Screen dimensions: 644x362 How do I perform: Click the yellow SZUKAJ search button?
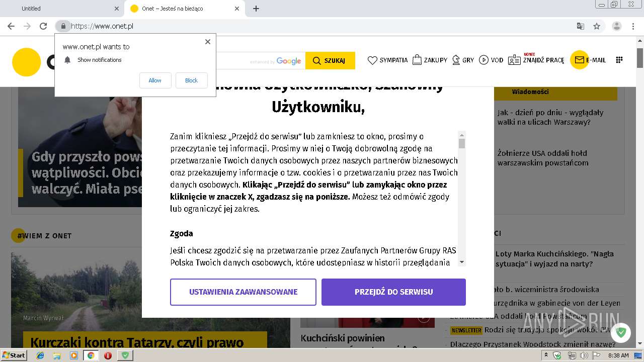tap(330, 61)
